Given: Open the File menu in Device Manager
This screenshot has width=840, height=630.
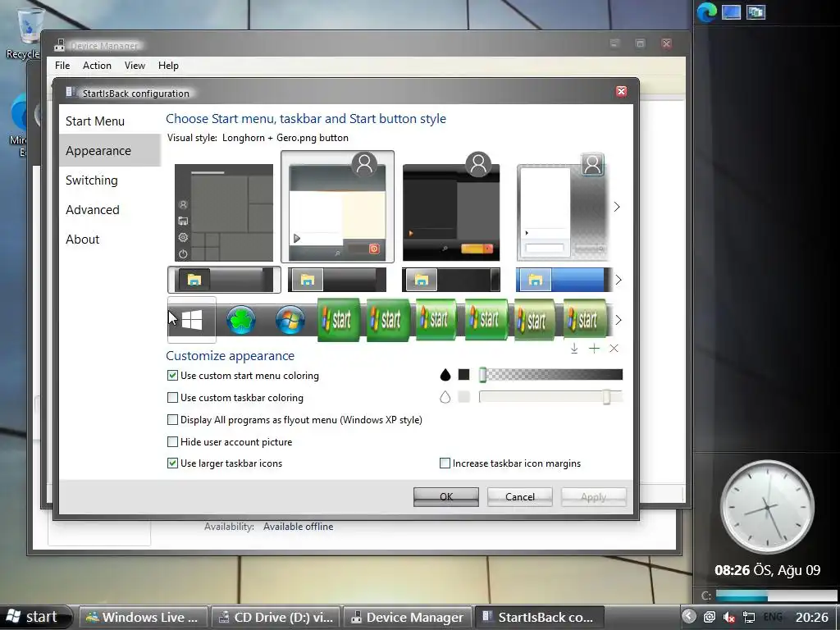Looking at the screenshot, I should (x=62, y=66).
